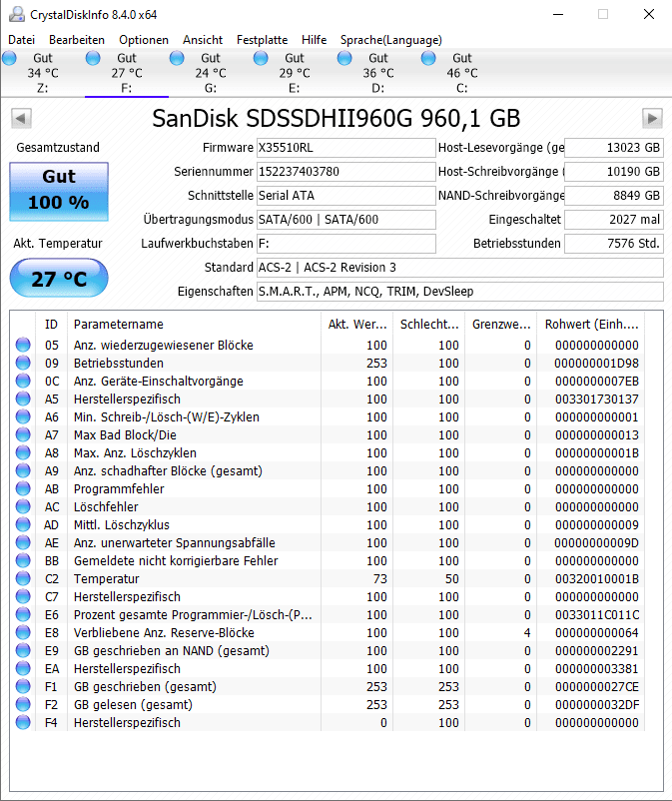Viewport: 672px width, 801px height.
Task: Click status orb for Betriebsstunden attribute row
Action: tap(23, 364)
